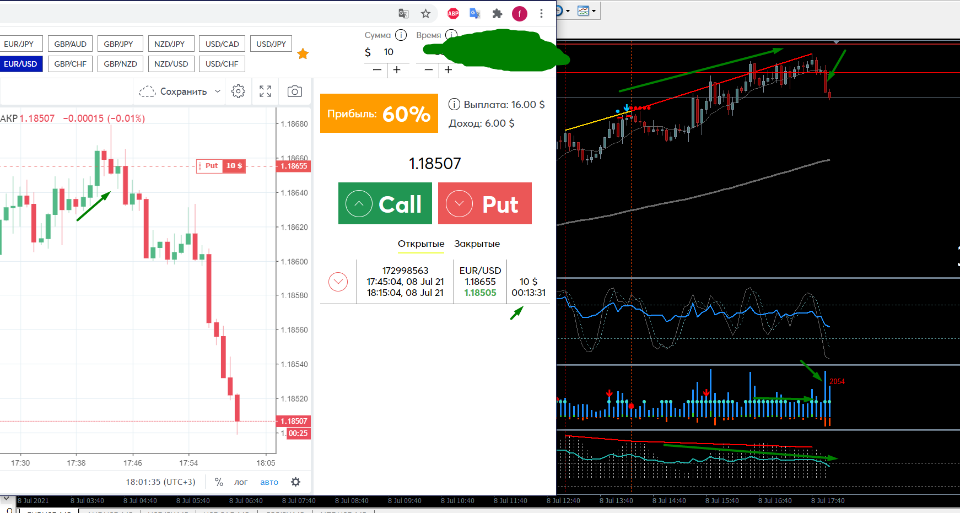Image resolution: width=960 pixels, height=513 pixels.
Task: Click the trade countdown 00:13:31
Action: [528, 293]
